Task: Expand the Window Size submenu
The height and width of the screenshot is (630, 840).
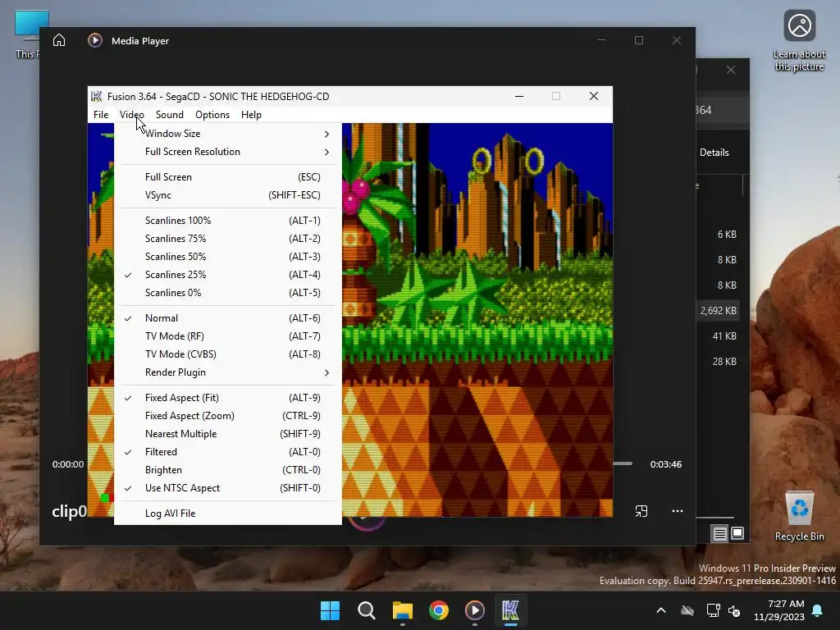Action: point(228,134)
